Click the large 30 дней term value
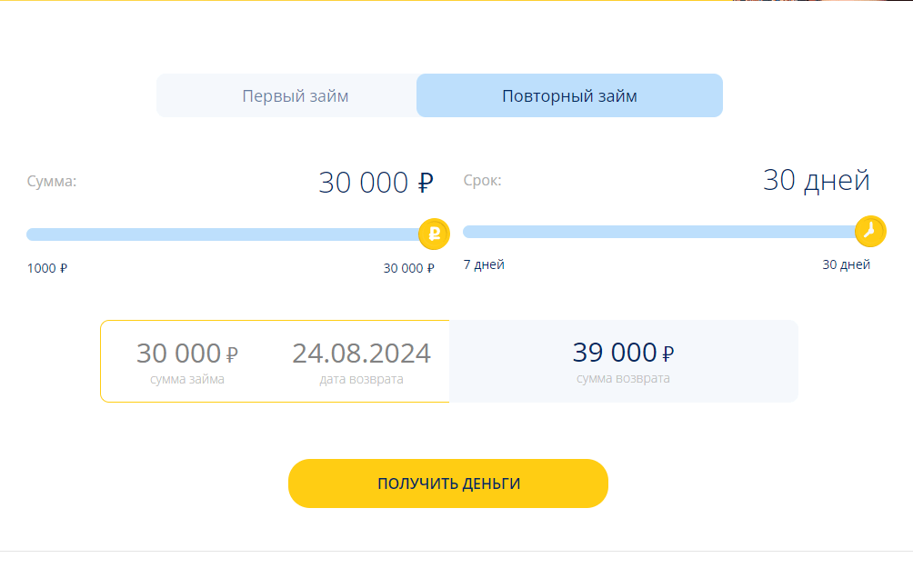Screen dimensions: 913x588 point(817,180)
